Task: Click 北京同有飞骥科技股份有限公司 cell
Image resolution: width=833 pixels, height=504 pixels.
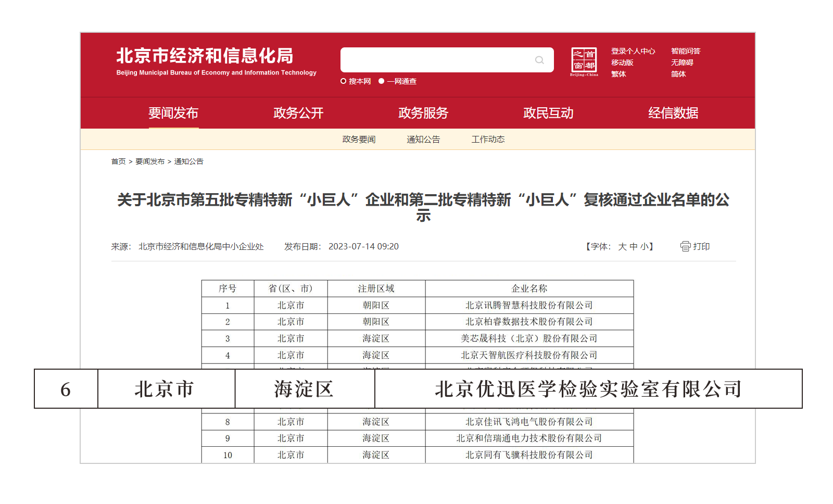Action: 529,455
